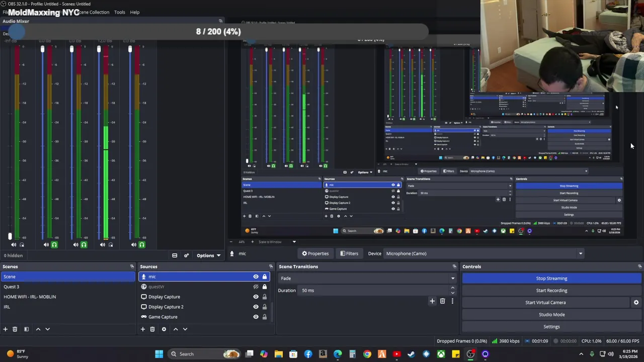Select the IRL scene
The height and width of the screenshot is (362, 644).
click(x=68, y=307)
